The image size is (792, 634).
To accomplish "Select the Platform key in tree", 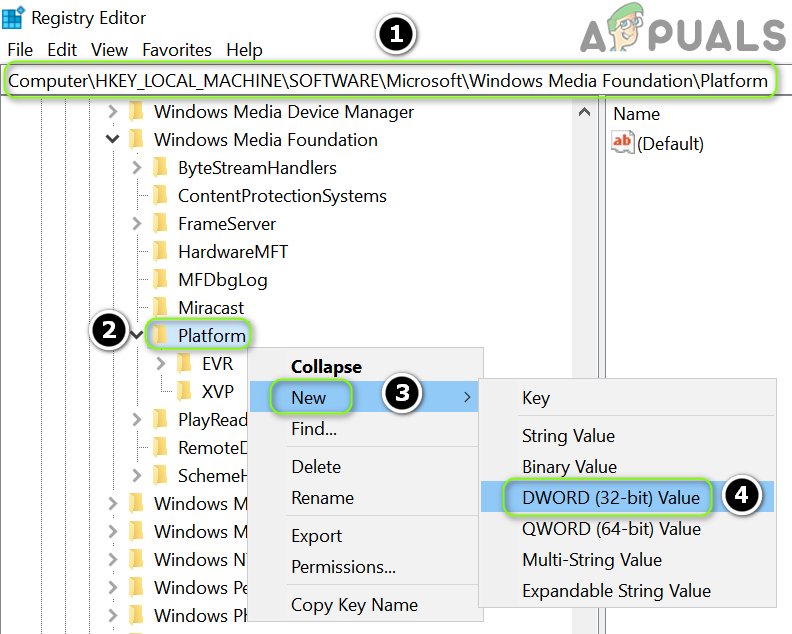I will (211, 336).
